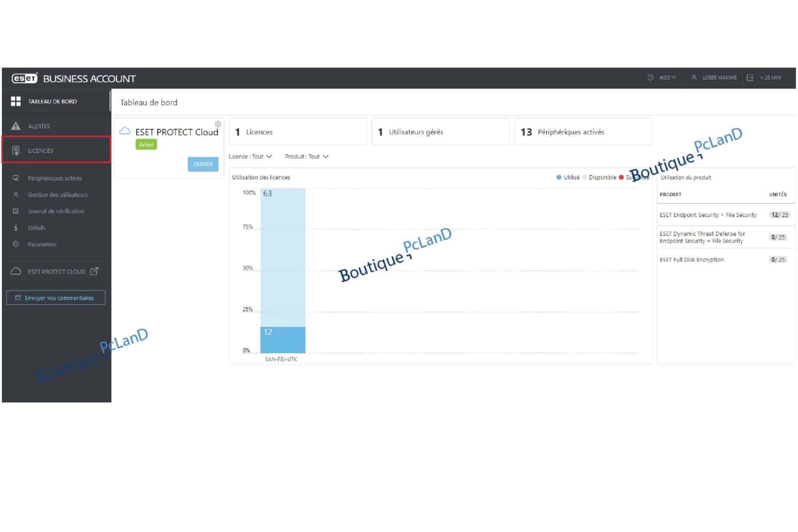The image size is (798, 532).
Task: Click the green Activé status badge
Action: click(x=146, y=144)
